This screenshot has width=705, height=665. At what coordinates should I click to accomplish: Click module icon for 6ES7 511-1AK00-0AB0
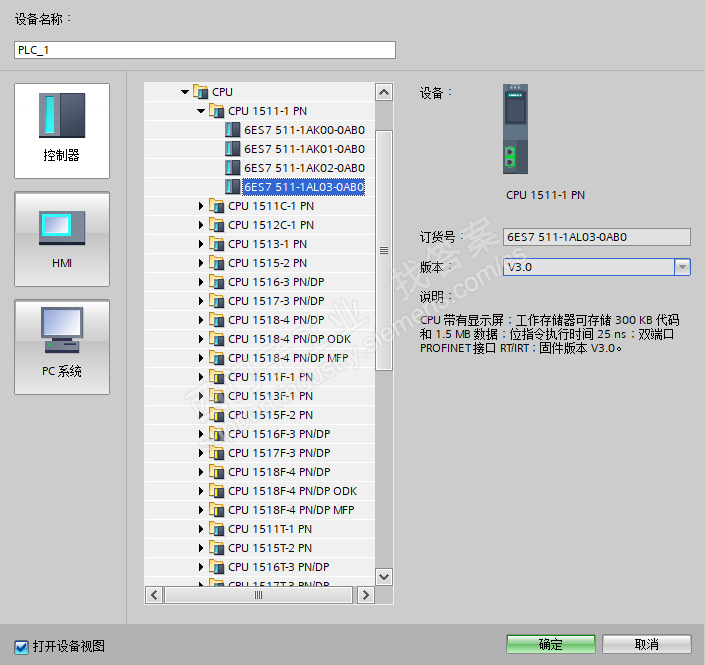(232, 130)
